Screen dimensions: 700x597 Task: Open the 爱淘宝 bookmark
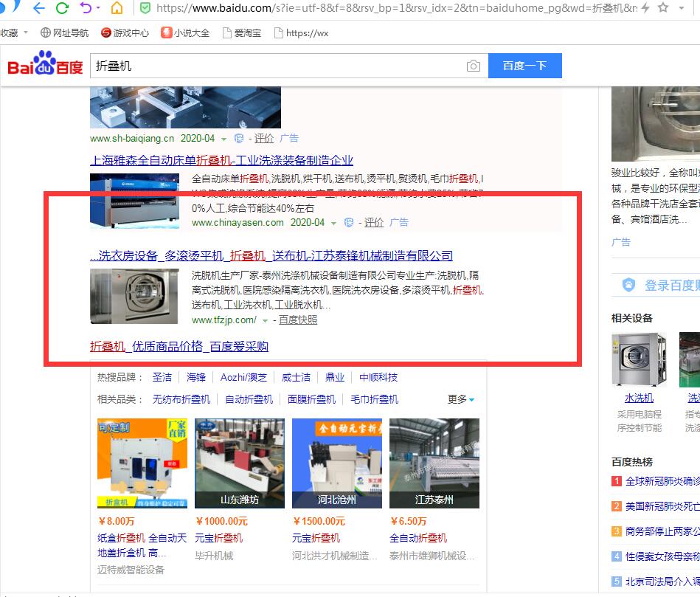pyautogui.click(x=242, y=32)
